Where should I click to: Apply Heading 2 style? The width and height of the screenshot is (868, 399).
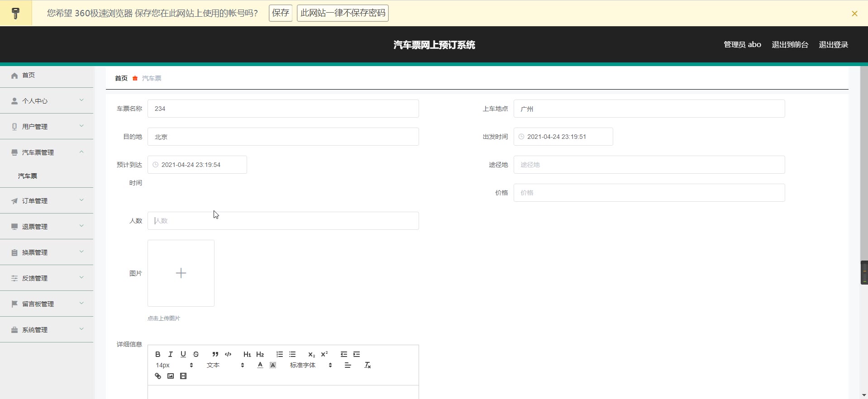point(260,354)
